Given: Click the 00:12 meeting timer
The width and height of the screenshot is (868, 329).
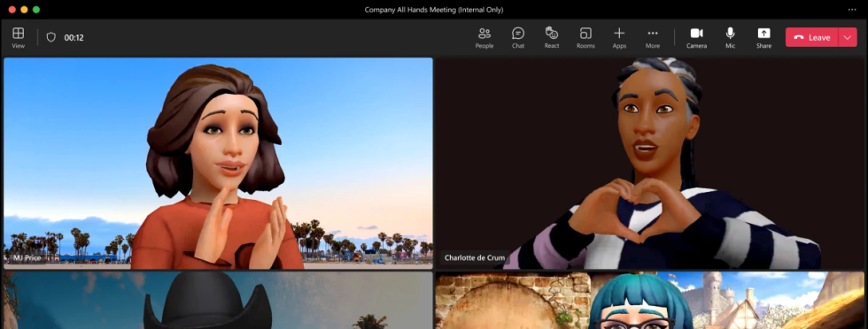Looking at the screenshot, I should (74, 38).
